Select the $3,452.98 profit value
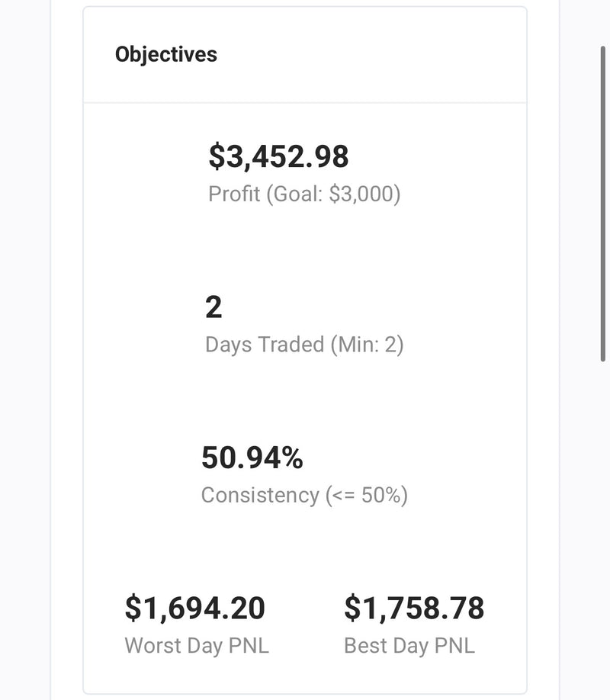This screenshot has width=610, height=700. 278,156
